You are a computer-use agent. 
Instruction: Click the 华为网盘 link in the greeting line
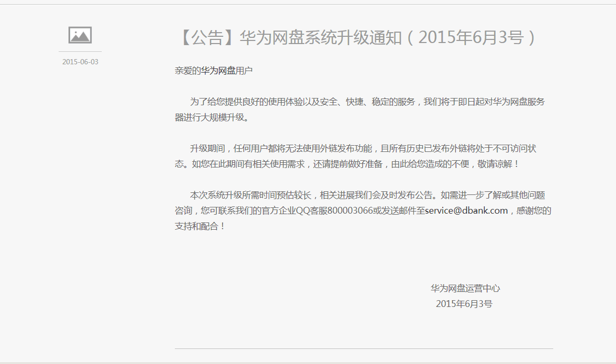coord(218,71)
